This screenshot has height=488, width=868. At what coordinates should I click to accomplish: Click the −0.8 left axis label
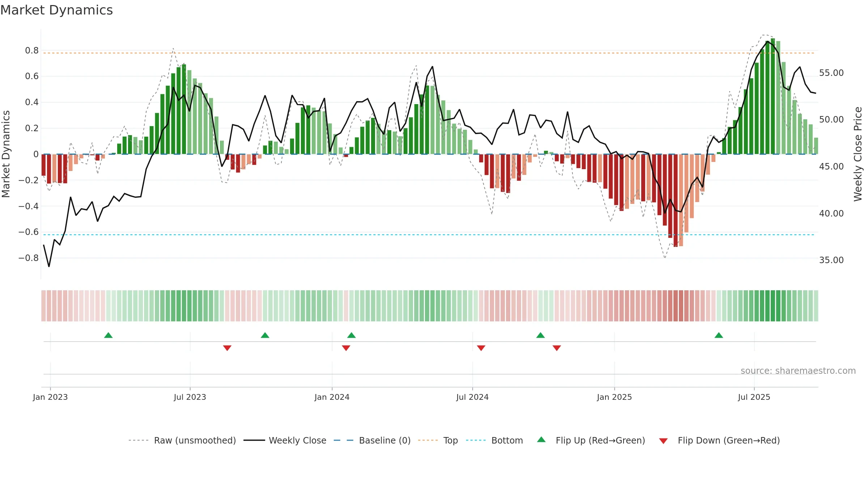coord(29,258)
